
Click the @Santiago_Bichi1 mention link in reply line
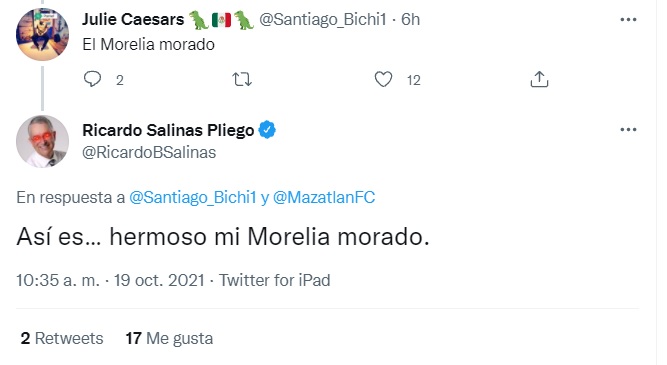[193, 197]
